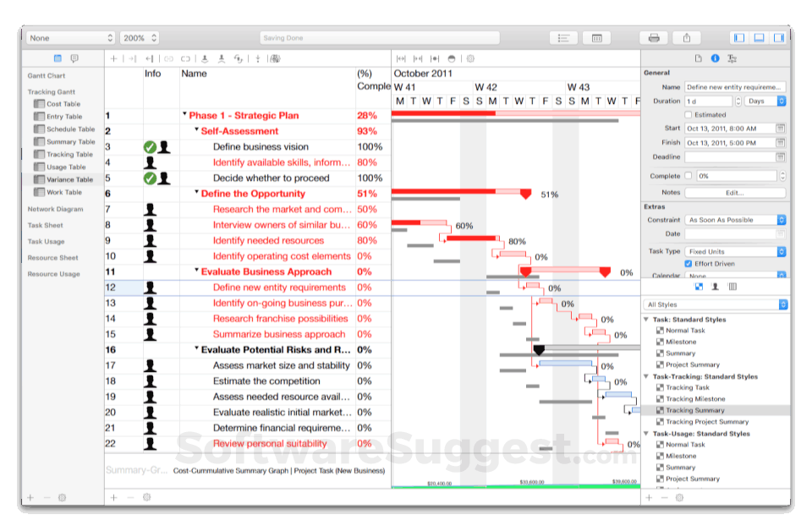Click the resource person icon in lower inspector
812x531 pixels.
[716, 287]
